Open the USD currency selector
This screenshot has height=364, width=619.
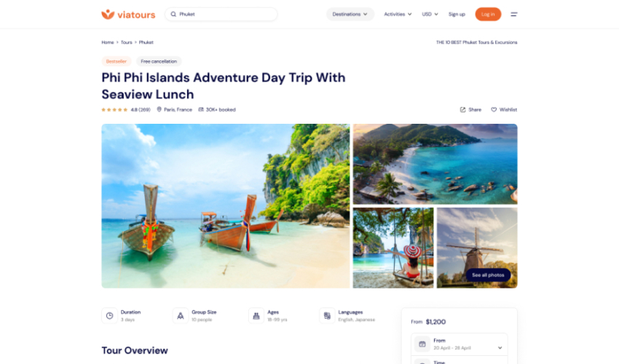point(430,15)
